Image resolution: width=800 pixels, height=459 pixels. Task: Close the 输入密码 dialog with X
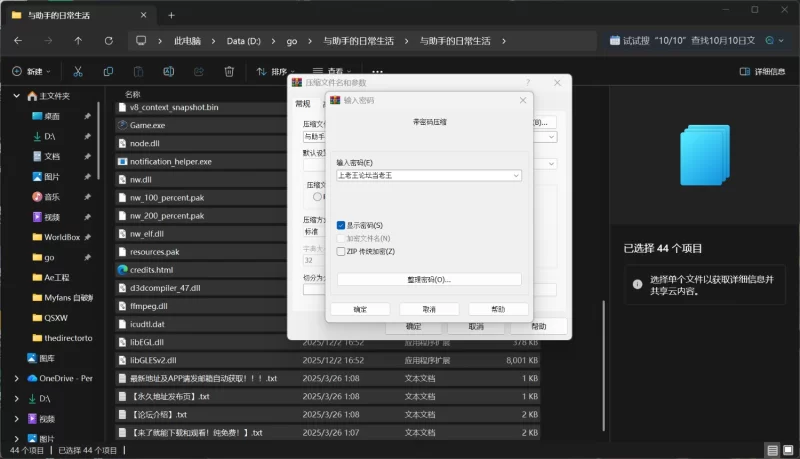click(523, 100)
